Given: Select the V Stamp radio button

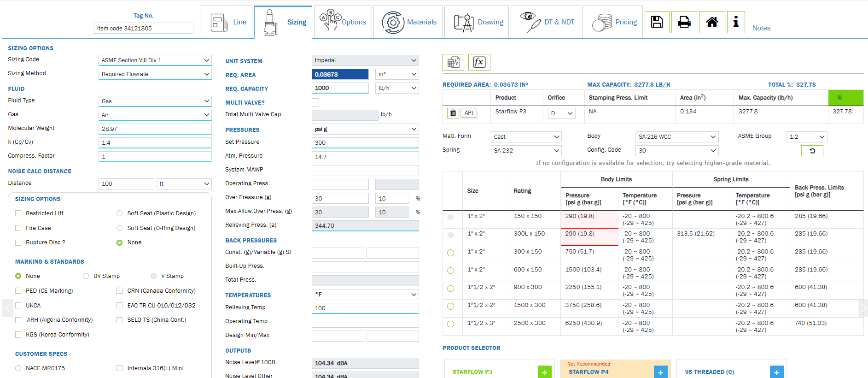Looking at the screenshot, I should tap(154, 276).
